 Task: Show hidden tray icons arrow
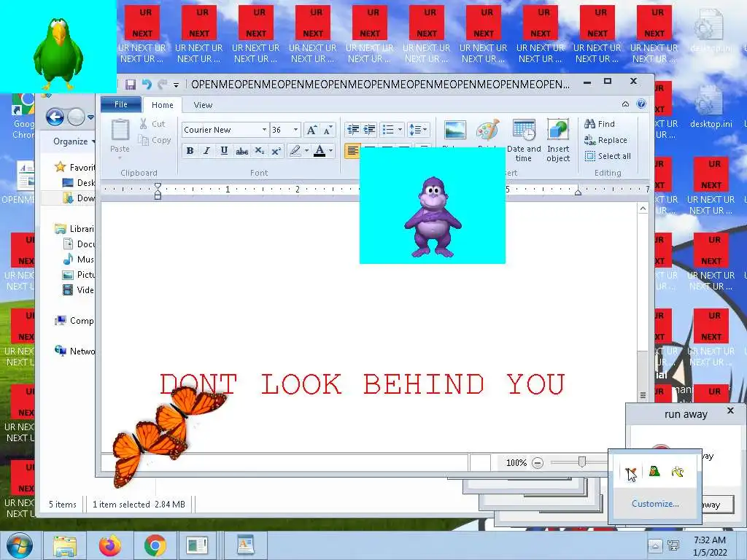coord(655,545)
